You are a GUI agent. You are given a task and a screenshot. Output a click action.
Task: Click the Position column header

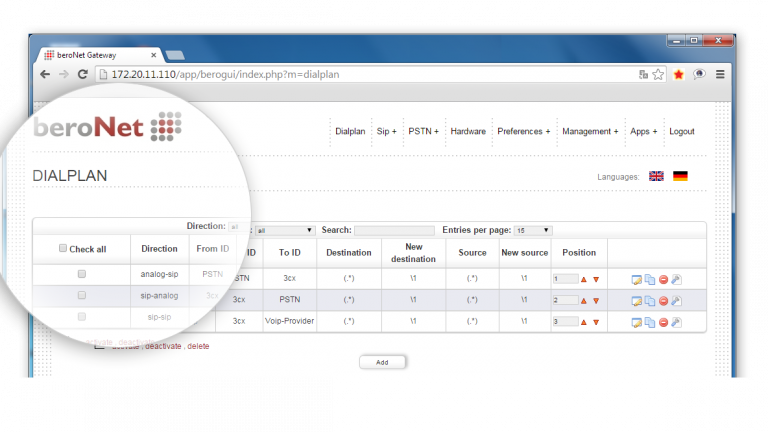(579, 253)
